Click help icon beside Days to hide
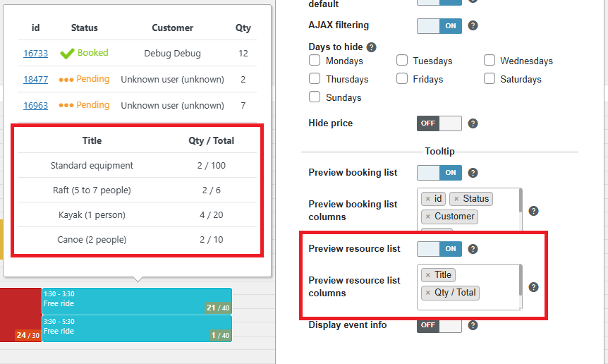608x364 pixels. coord(372,47)
